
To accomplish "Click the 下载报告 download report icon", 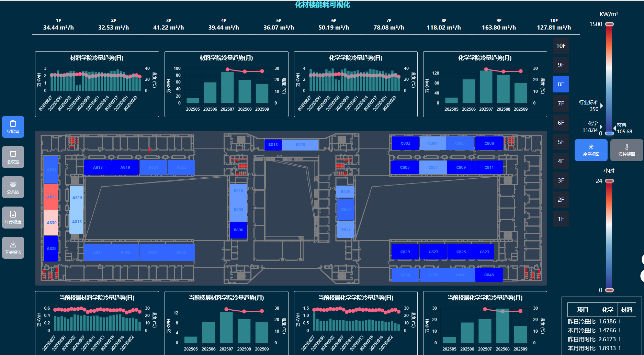I will point(13,245).
